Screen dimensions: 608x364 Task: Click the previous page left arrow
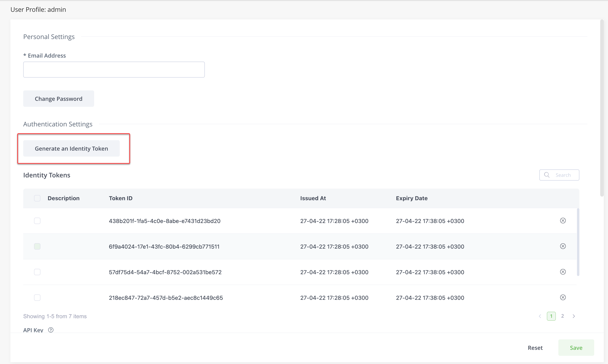(x=540, y=316)
